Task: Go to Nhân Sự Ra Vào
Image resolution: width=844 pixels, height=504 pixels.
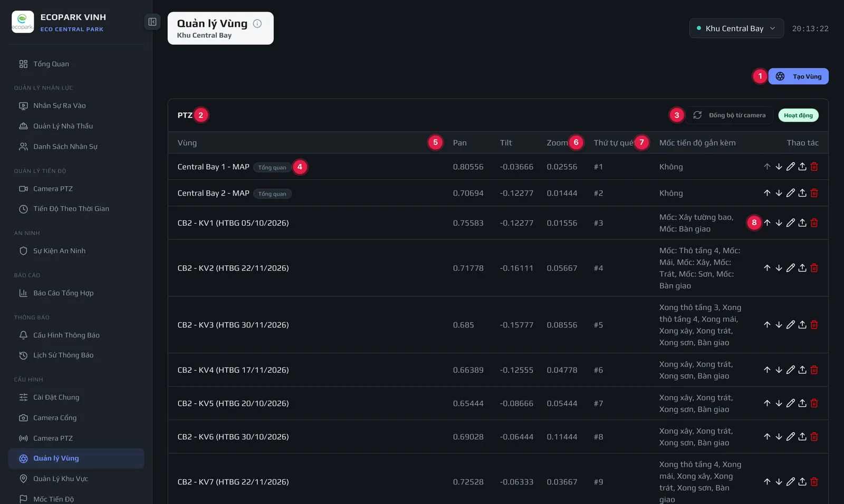Action: click(x=76, y=105)
